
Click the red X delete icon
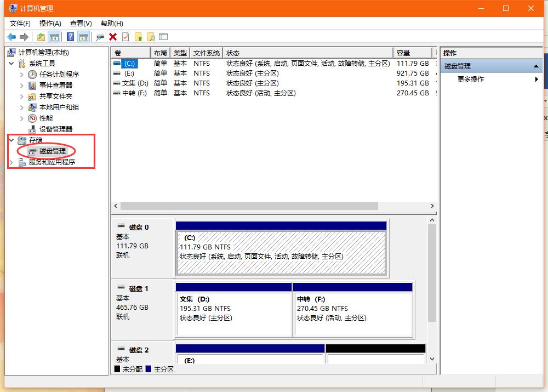(113, 37)
